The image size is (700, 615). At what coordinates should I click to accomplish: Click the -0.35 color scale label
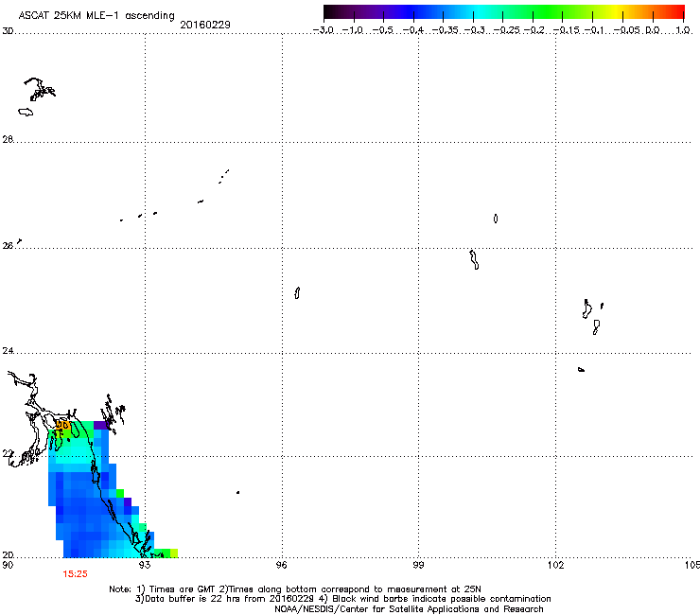445,30
